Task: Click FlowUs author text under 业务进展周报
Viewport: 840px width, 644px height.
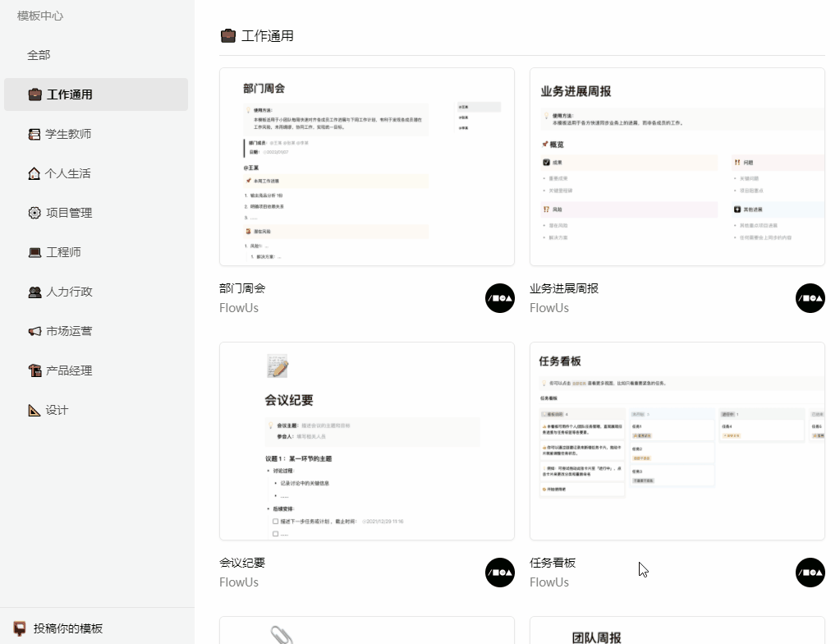Action: click(549, 308)
